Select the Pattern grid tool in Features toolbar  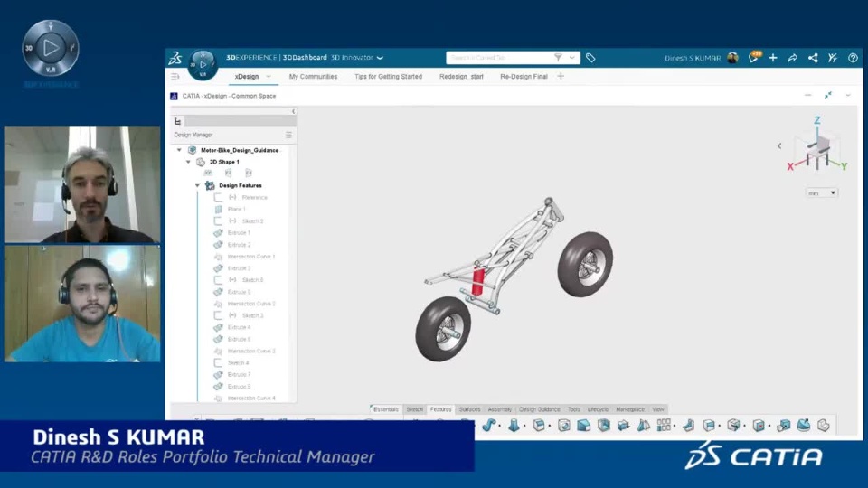pos(664,425)
